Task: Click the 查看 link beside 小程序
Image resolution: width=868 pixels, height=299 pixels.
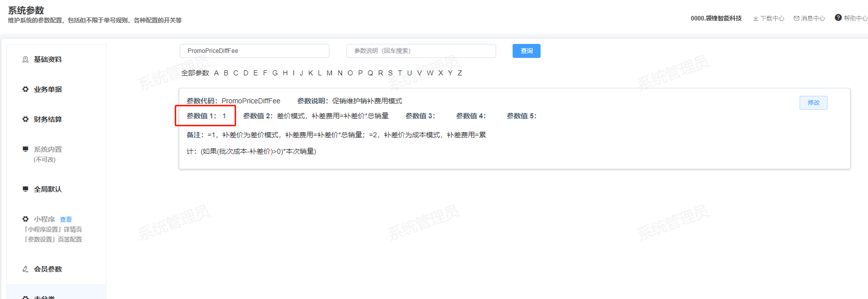Action: point(66,220)
